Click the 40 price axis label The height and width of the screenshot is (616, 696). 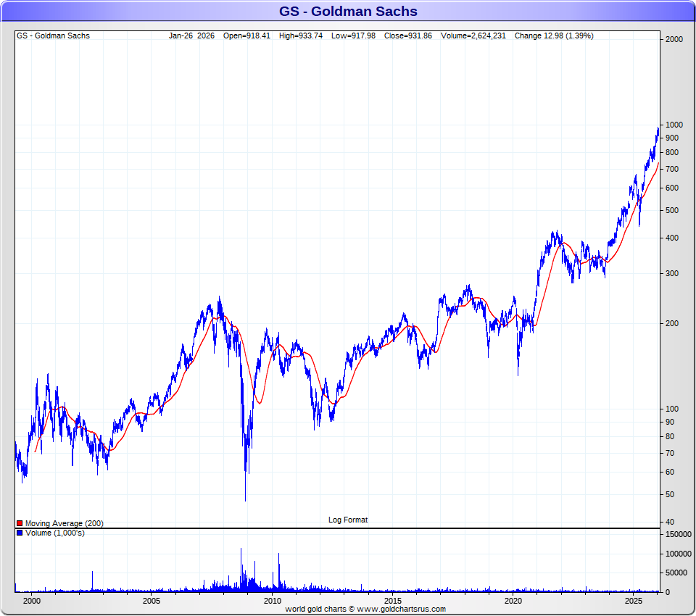tap(670, 522)
